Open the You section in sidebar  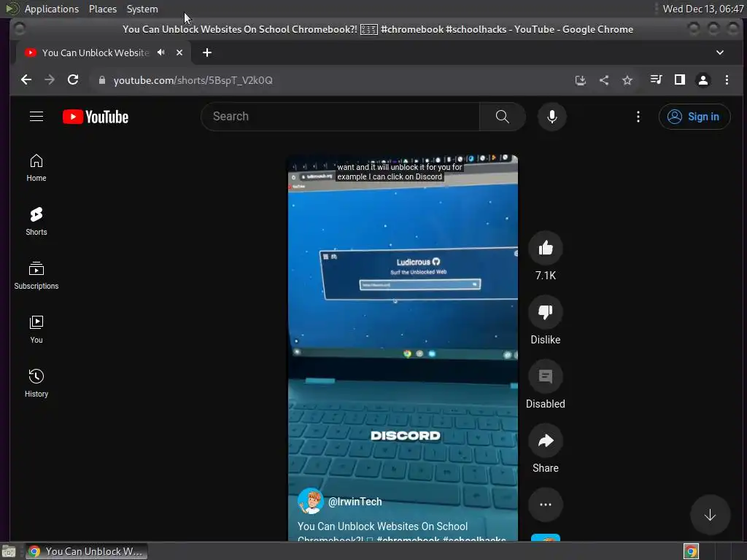36,330
